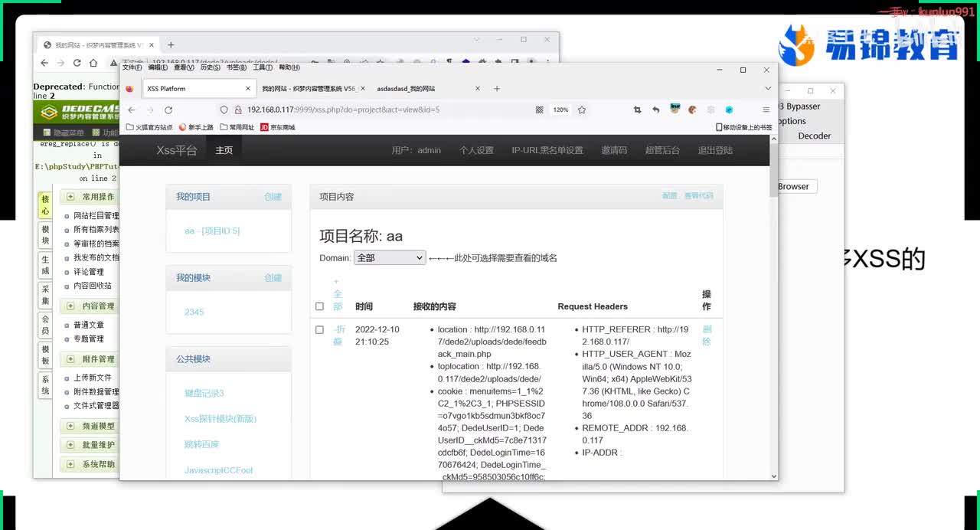Click the site security lock icon in address bar
This screenshot has height=530, width=980.
click(238, 110)
